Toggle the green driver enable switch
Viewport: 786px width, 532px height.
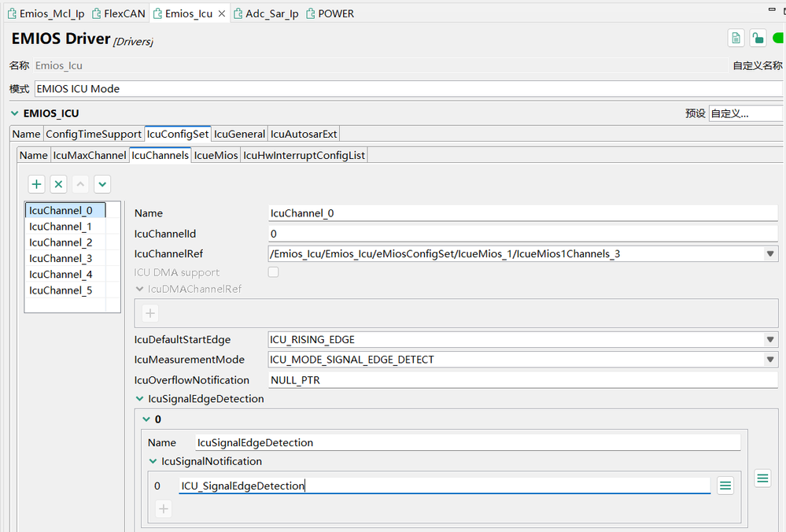pyautogui.click(x=779, y=39)
